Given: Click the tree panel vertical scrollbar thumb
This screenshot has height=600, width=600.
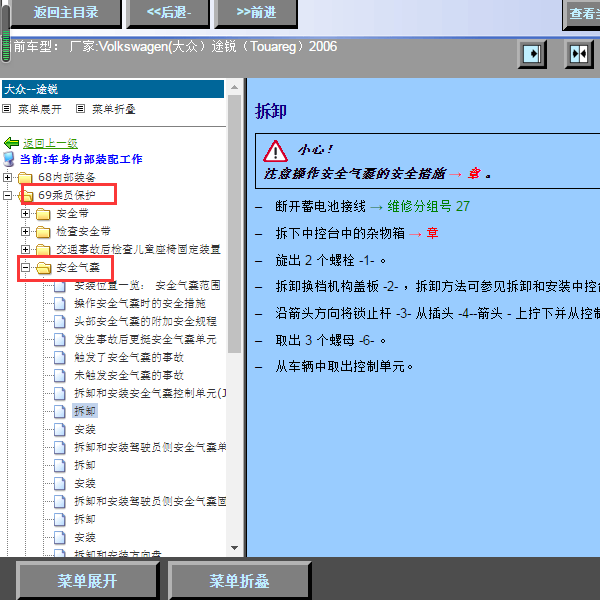Looking at the screenshot, I should click(x=235, y=224).
